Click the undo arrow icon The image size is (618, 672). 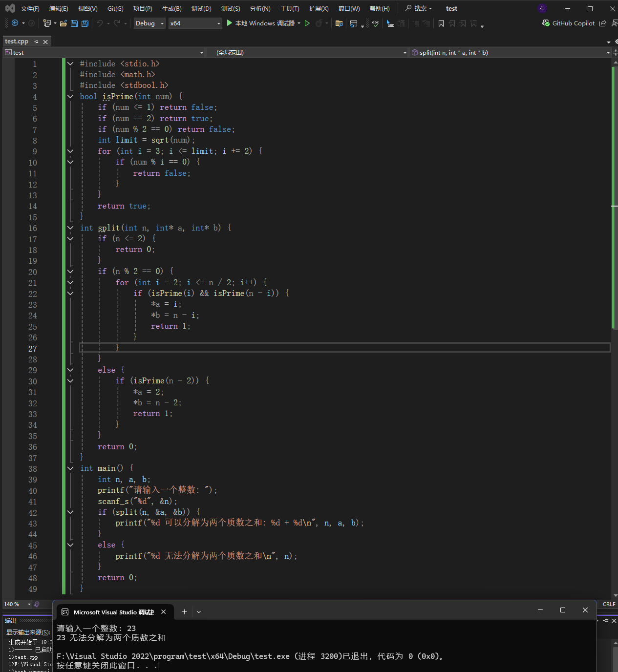click(x=100, y=23)
